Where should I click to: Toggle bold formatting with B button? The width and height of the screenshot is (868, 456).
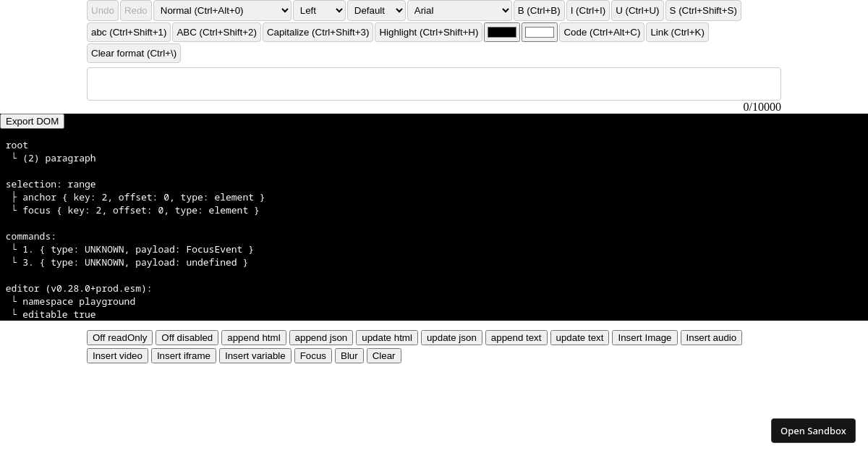pyautogui.click(x=539, y=10)
